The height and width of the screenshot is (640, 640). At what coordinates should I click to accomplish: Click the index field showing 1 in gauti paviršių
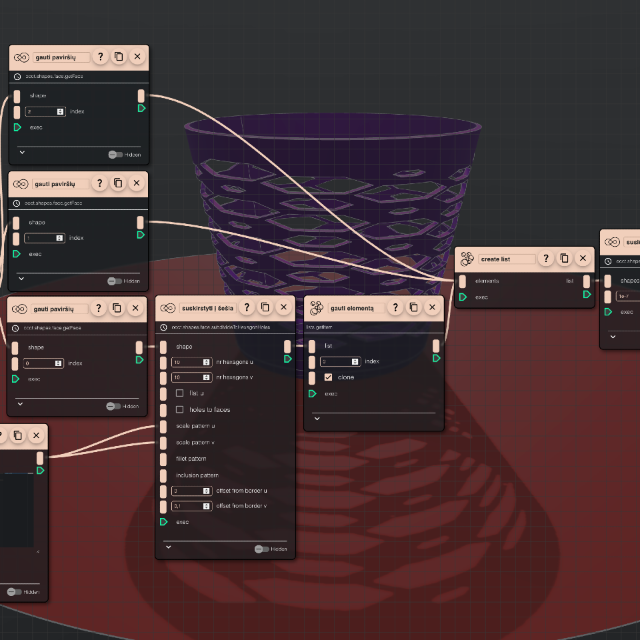click(x=44, y=238)
